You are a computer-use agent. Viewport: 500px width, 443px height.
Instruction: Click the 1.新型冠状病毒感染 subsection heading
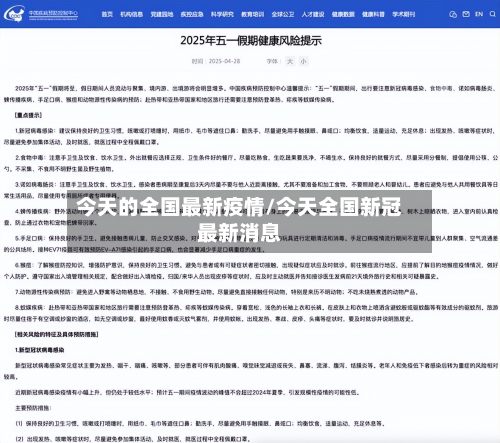pos(39,350)
